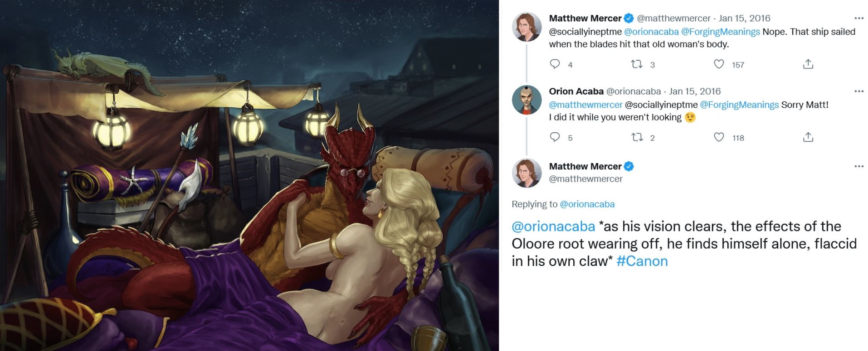
Task: Open @ForgingMeanings mention in first tweet
Action: 720,32
